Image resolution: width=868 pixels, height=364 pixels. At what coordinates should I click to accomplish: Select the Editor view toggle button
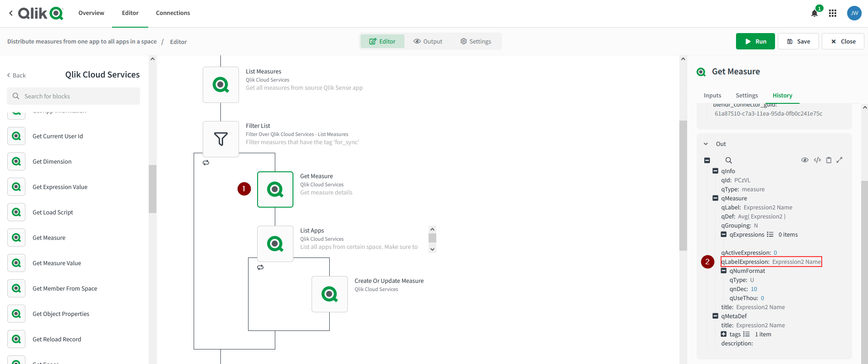(382, 41)
